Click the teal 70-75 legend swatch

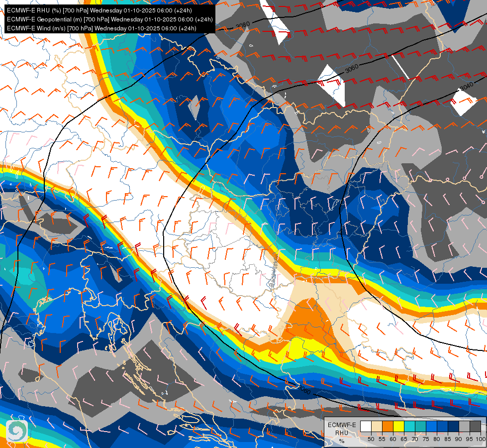[x=420, y=426]
